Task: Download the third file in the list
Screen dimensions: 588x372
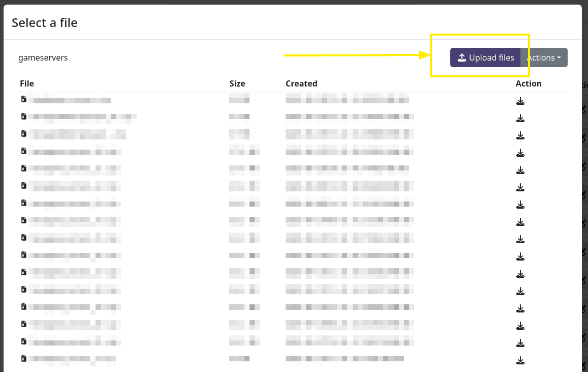Action: pyautogui.click(x=520, y=135)
